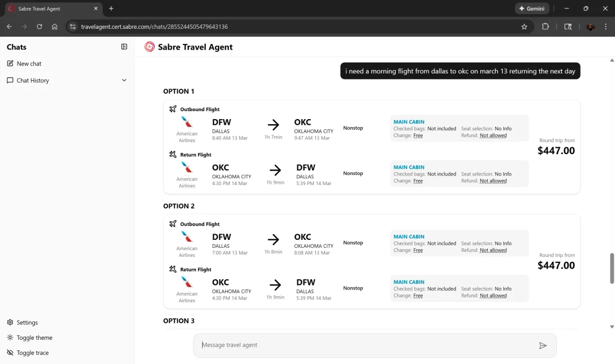Viewport: 615px width, 364px height.
Task: Open the Chrome three-dot menu
Action: click(605, 27)
